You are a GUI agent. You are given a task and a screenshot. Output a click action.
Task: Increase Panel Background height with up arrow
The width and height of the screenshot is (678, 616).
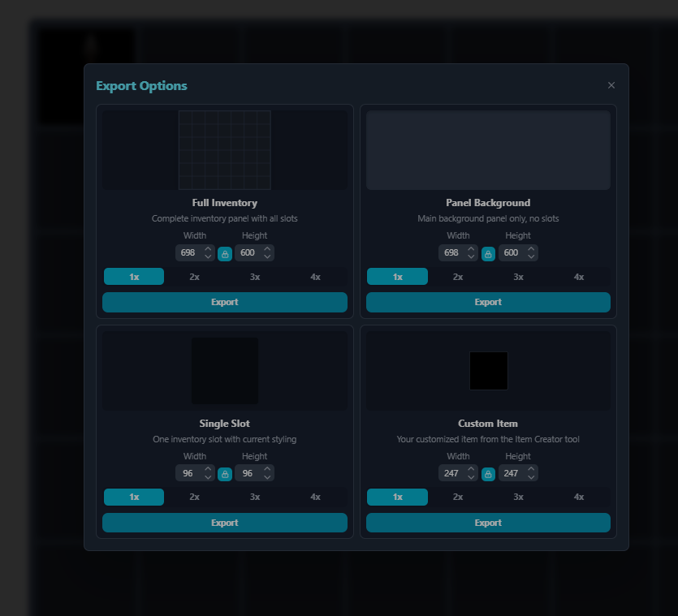point(531,249)
